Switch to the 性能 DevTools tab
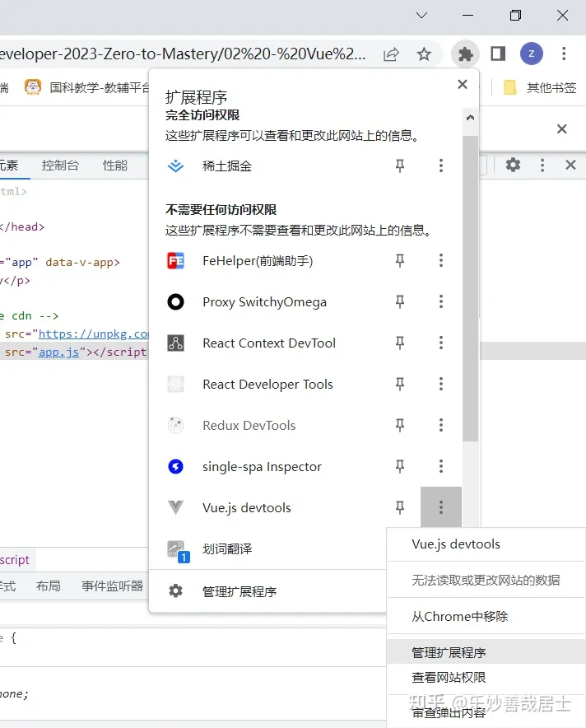The image size is (586, 728). (x=115, y=166)
